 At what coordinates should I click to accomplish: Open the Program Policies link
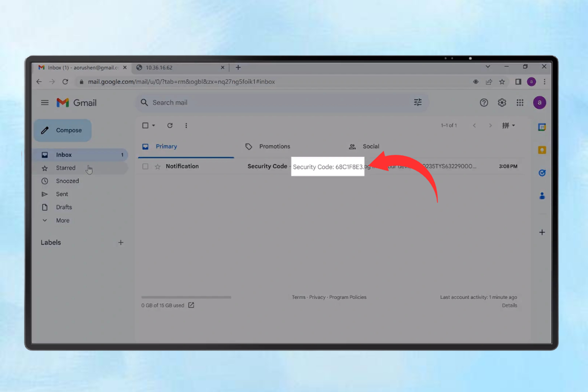point(348,297)
